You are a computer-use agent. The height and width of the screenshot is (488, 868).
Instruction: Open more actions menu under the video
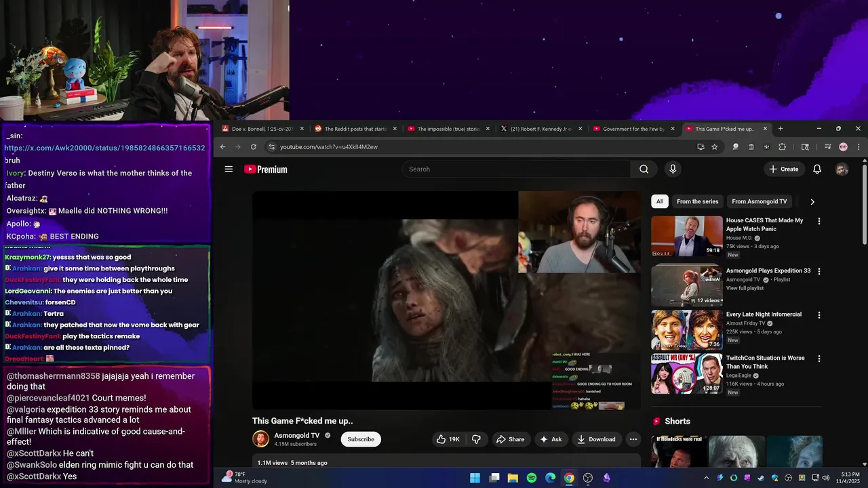633,439
